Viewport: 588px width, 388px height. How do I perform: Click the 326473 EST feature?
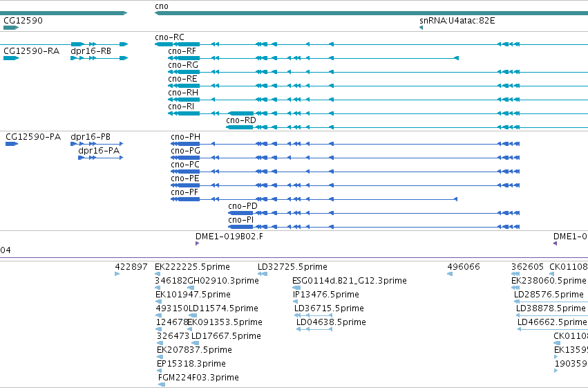point(160,343)
